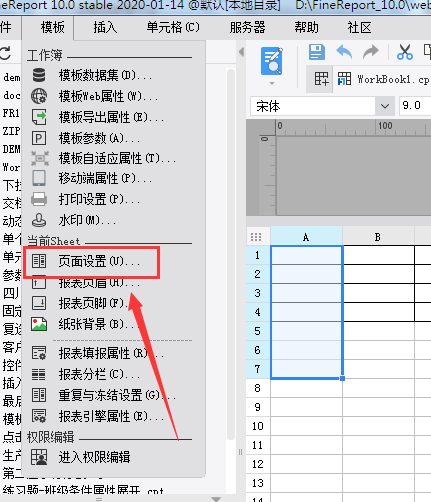This screenshot has width=431, height=502.
Task: Open the 插入 menu
Action: point(105,27)
